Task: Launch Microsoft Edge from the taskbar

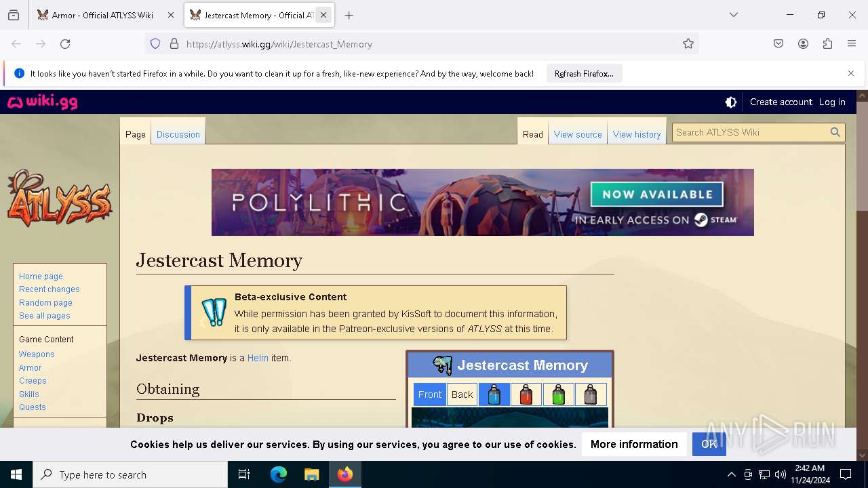Action: click(279, 474)
